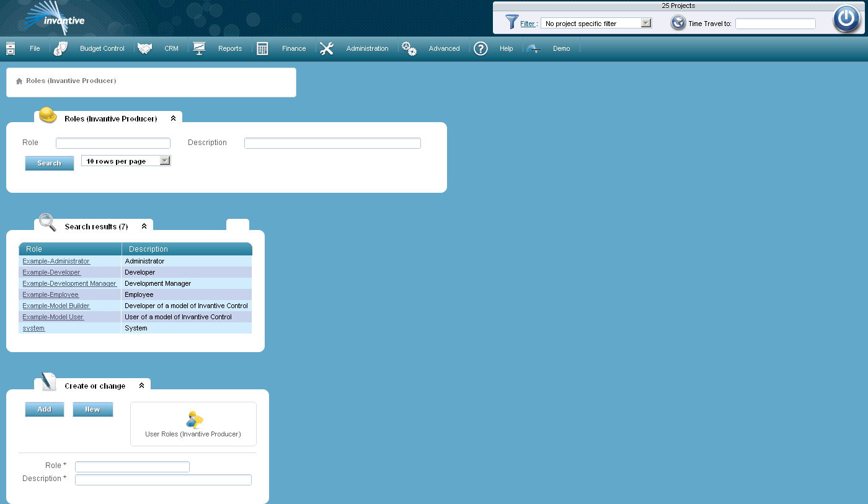Click inside the Time Travel input field

[x=775, y=23]
